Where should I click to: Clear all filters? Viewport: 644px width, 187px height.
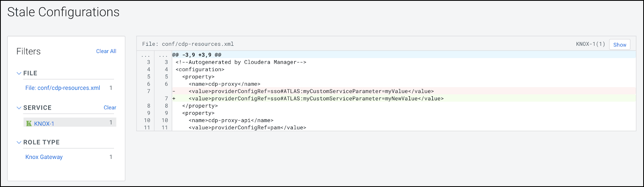click(x=106, y=51)
